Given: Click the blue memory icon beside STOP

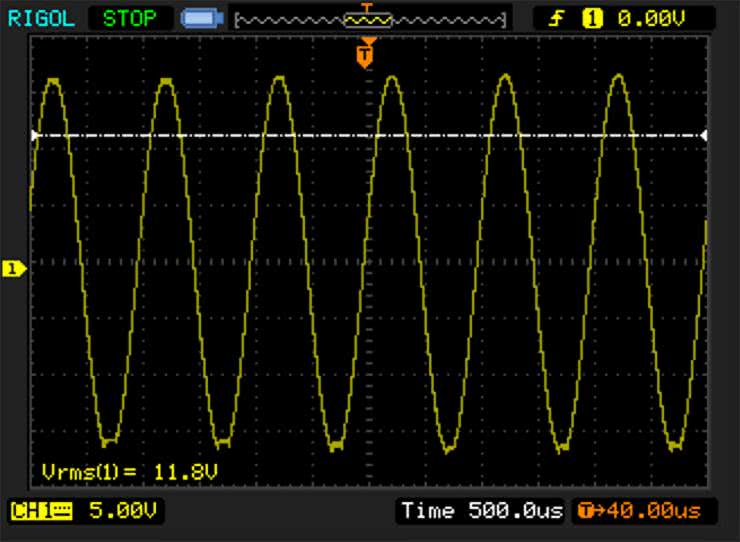Looking at the screenshot, I should click(x=202, y=18).
